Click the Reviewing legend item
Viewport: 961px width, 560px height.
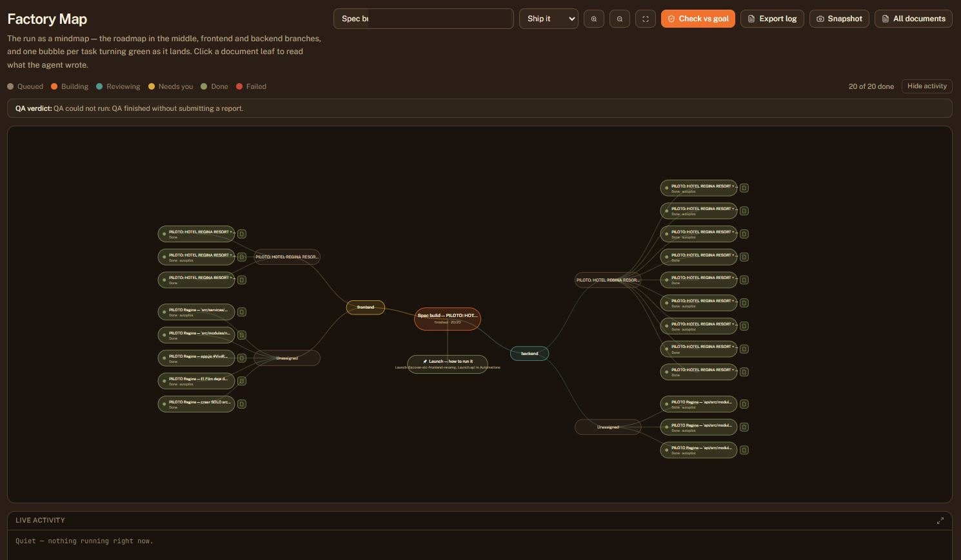tap(118, 86)
